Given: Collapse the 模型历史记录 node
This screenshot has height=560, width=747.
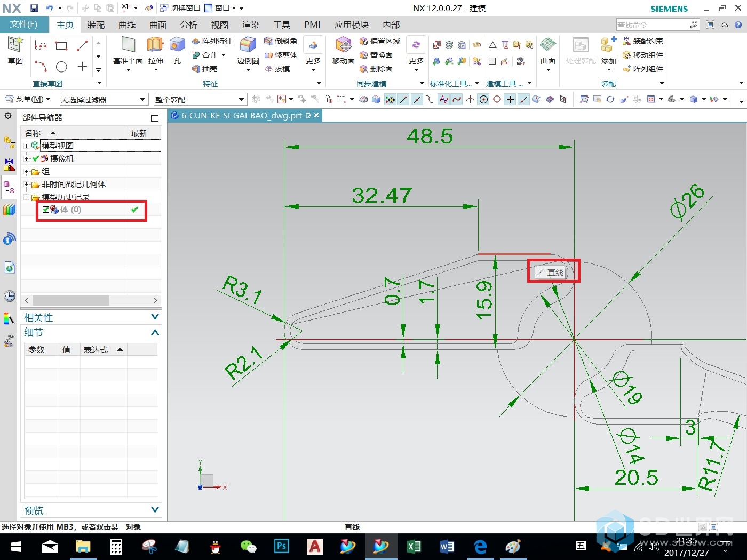Looking at the screenshot, I should point(26,197).
